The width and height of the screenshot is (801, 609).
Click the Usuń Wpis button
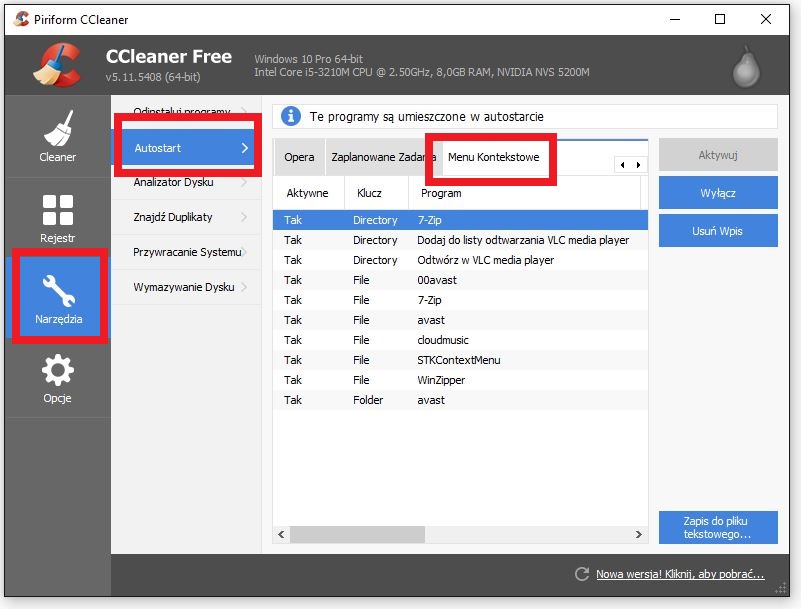pos(718,230)
